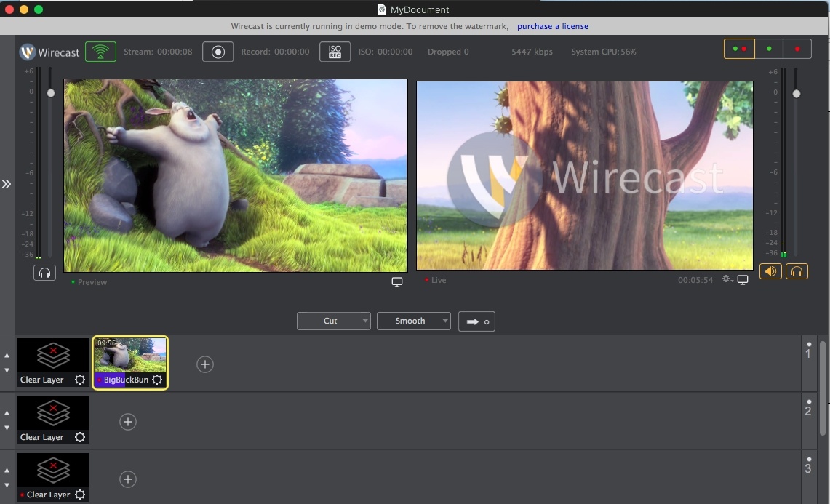Click the preview audio volume slider handle
Viewport: 830px width, 504px height.
click(51, 93)
